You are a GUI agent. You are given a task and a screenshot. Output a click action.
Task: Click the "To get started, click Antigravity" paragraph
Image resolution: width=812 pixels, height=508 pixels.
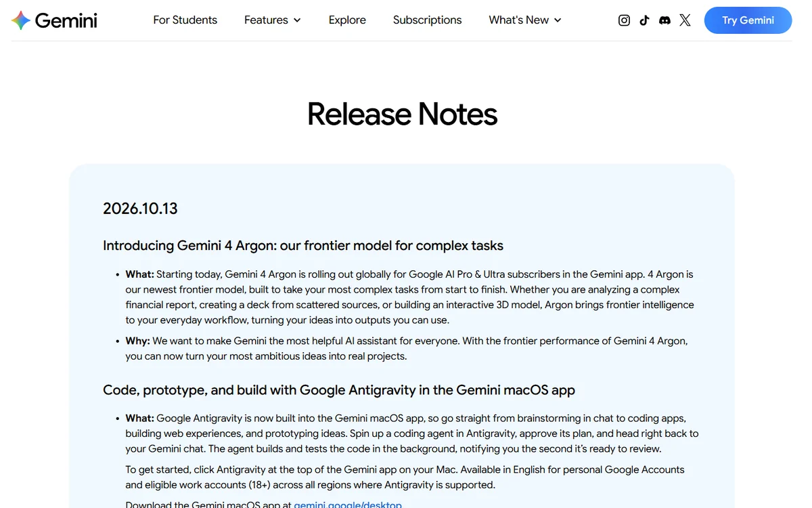coord(405,478)
